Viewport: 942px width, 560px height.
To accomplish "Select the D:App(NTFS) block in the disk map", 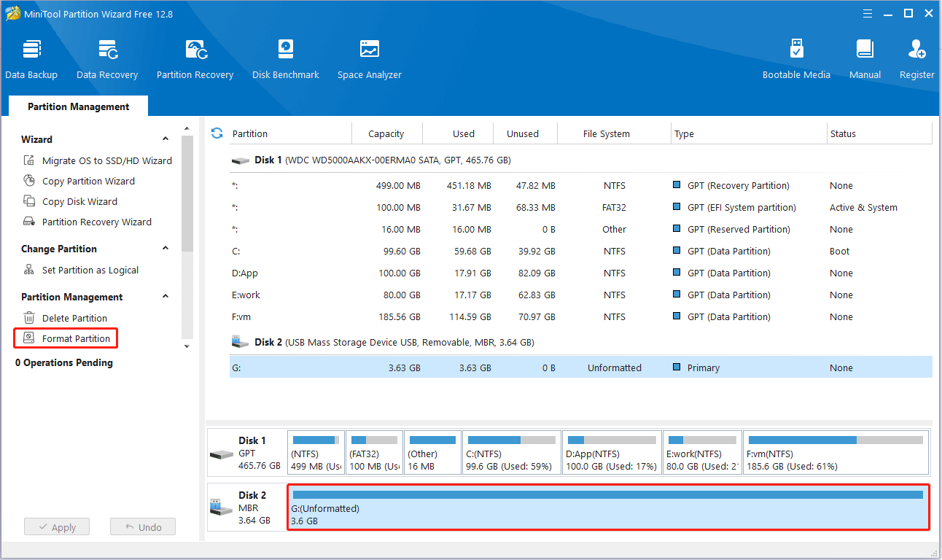I will [612, 453].
